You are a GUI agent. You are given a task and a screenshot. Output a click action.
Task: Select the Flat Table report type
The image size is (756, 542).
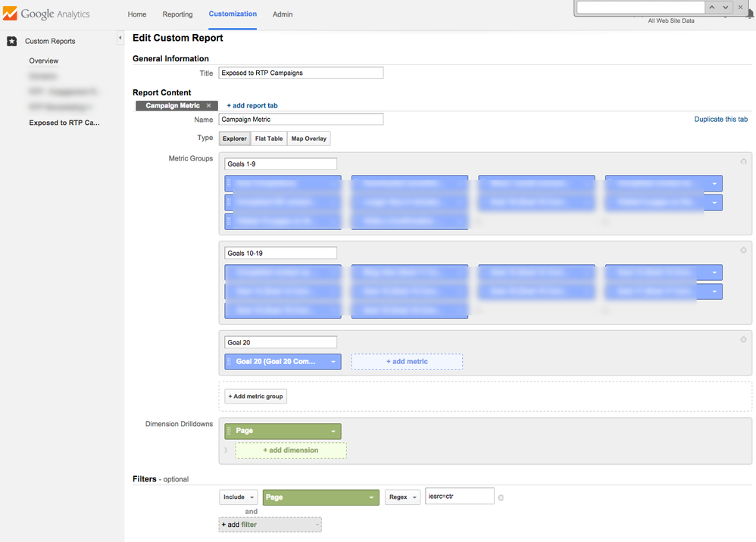[x=269, y=139]
